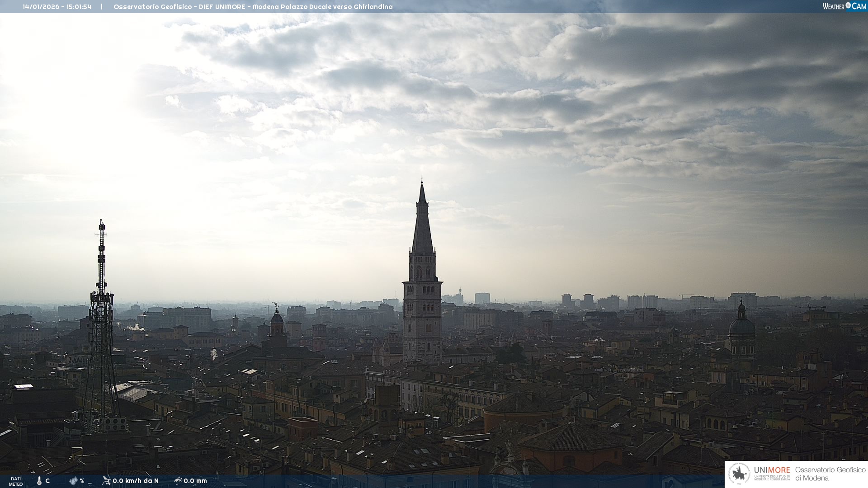Click the UNIMORE university name text

coord(772,470)
